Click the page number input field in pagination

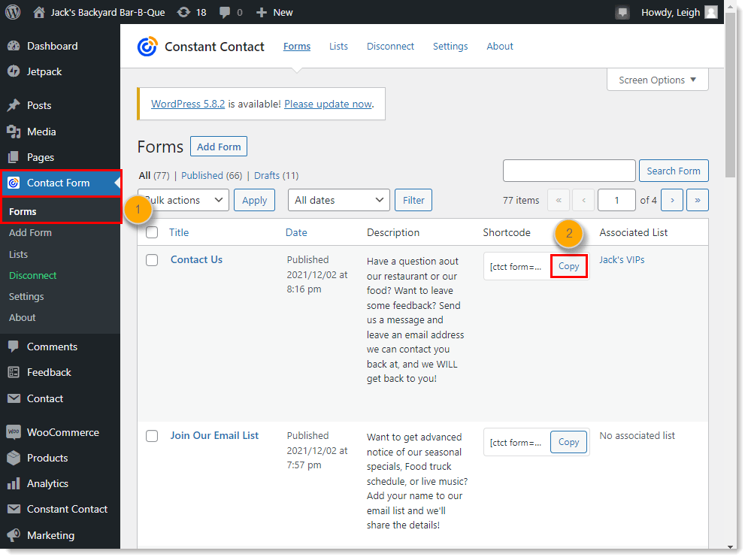(x=616, y=200)
